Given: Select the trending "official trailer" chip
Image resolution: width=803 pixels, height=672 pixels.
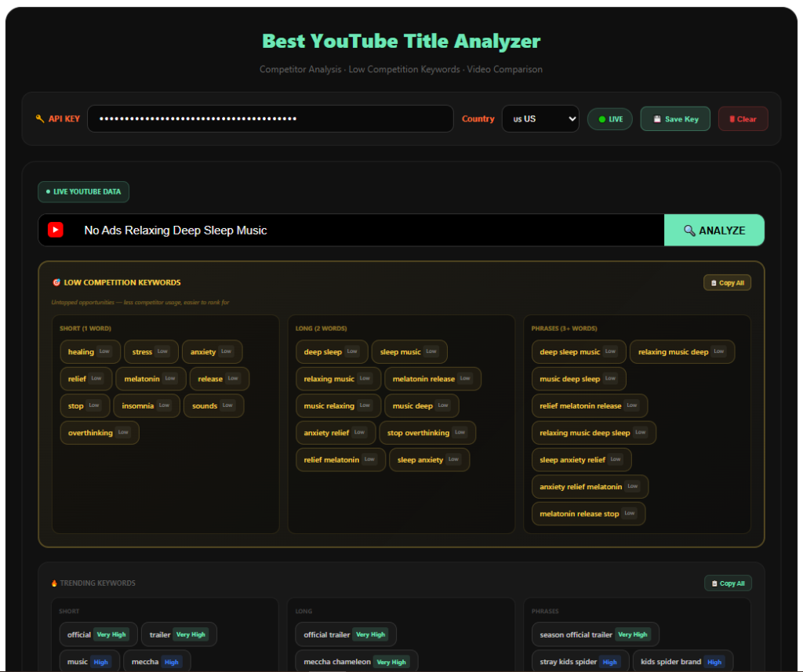Looking at the screenshot, I should point(346,634).
